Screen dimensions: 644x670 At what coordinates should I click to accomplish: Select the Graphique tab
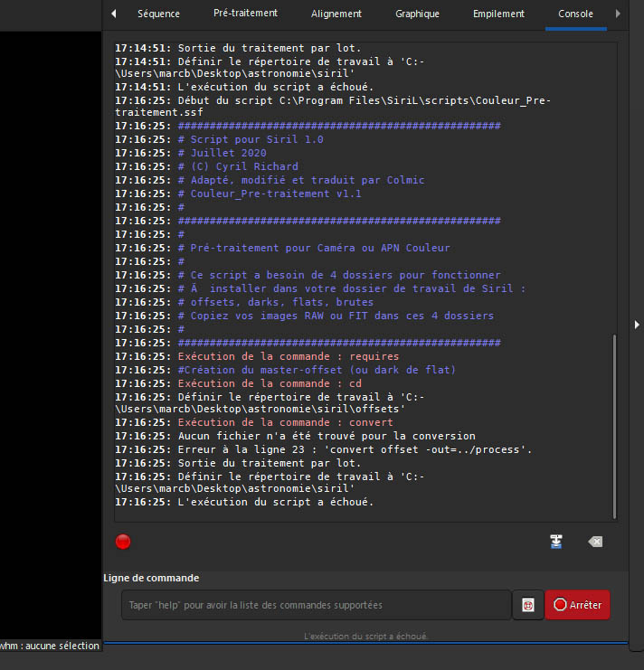click(417, 14)
